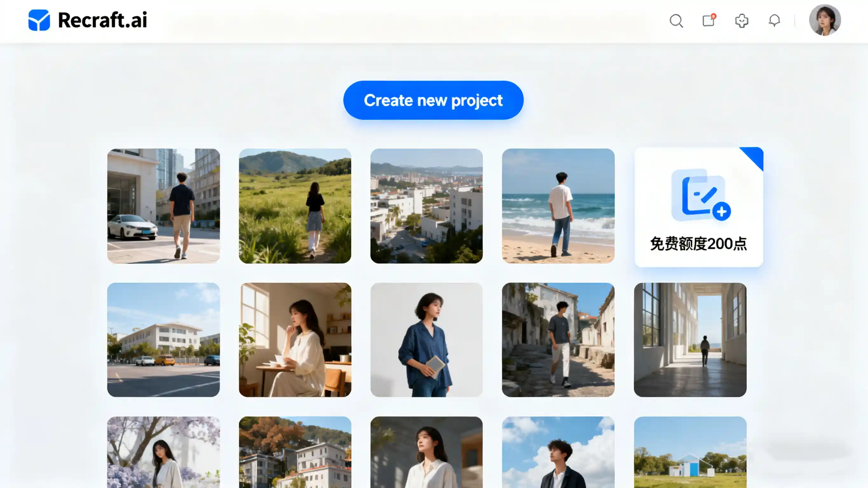Open the bell notification icon

(774, 20)
